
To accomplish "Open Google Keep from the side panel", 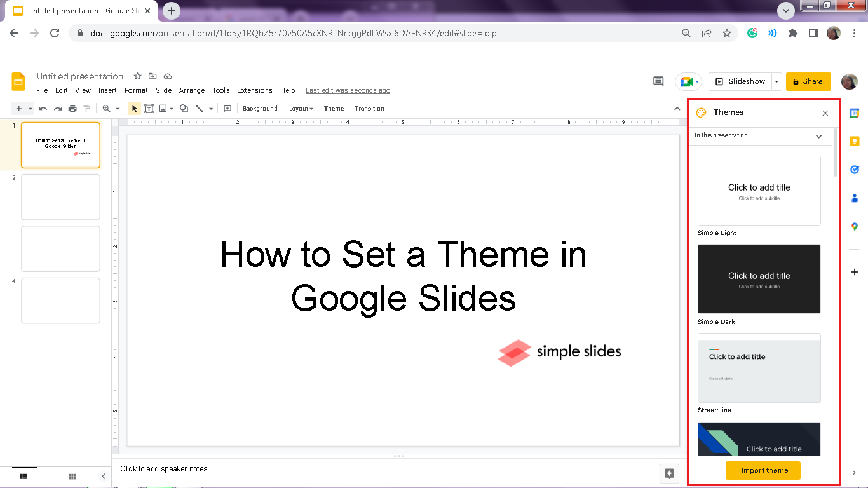I will 854,141.
